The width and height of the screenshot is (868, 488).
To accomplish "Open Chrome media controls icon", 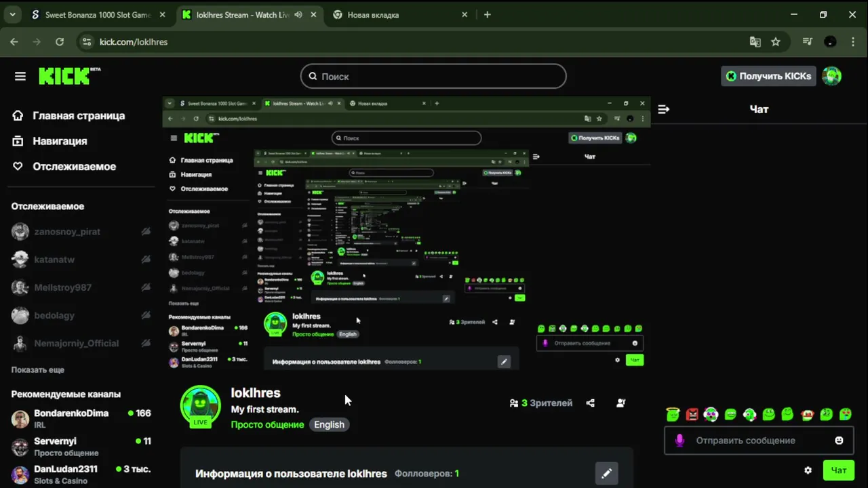I will click(x=807, y=42).
